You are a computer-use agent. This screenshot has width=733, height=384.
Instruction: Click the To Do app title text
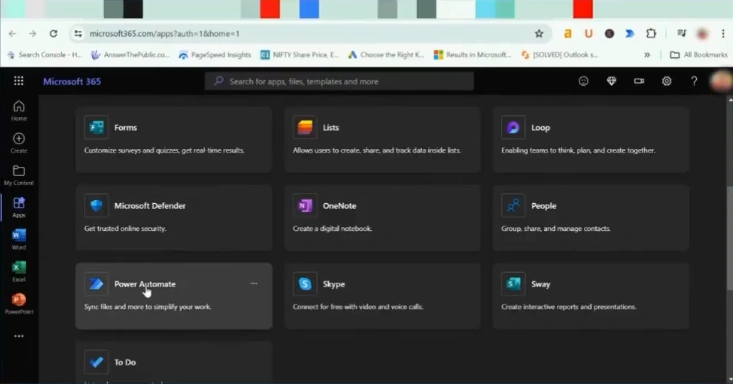click(x=125, y=362)
